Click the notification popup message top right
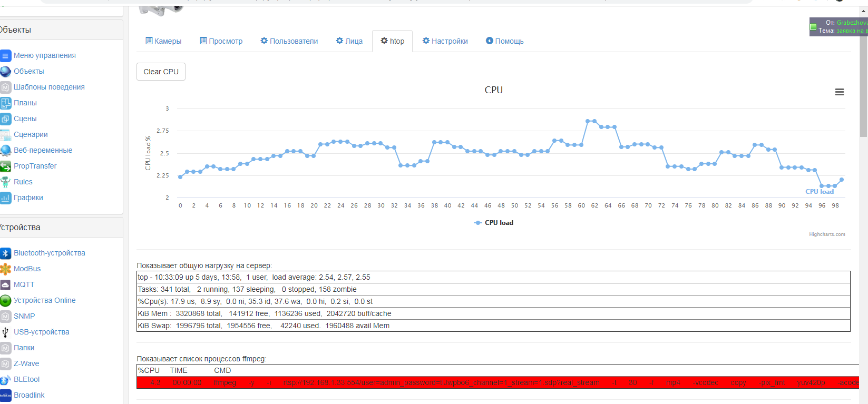The image size is (868, 404). click(839, 27)
